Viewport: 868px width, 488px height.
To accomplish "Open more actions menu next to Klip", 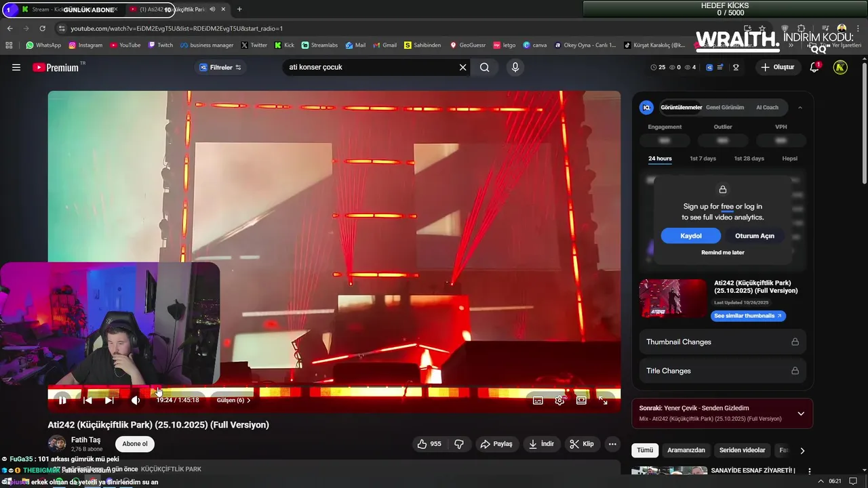I will click(x=612, y=444).
